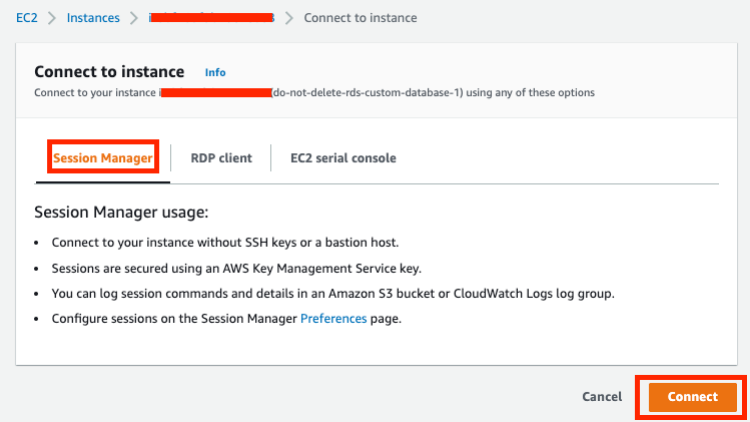This screenshot has width=750, height=422.
Task: Click the chevron before 'Connect to instance' breadcrumb
Action: click(289, 18)
